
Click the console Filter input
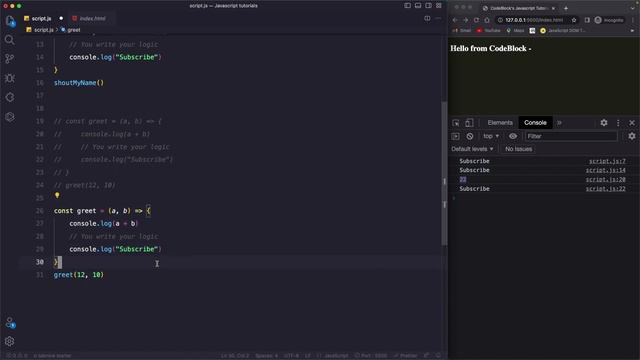tap(571, 136)
